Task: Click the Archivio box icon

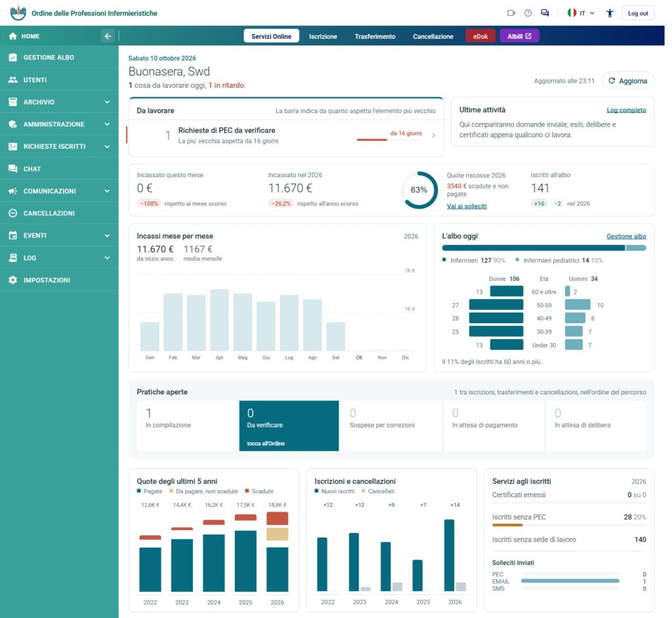Action: pos(13,102)
